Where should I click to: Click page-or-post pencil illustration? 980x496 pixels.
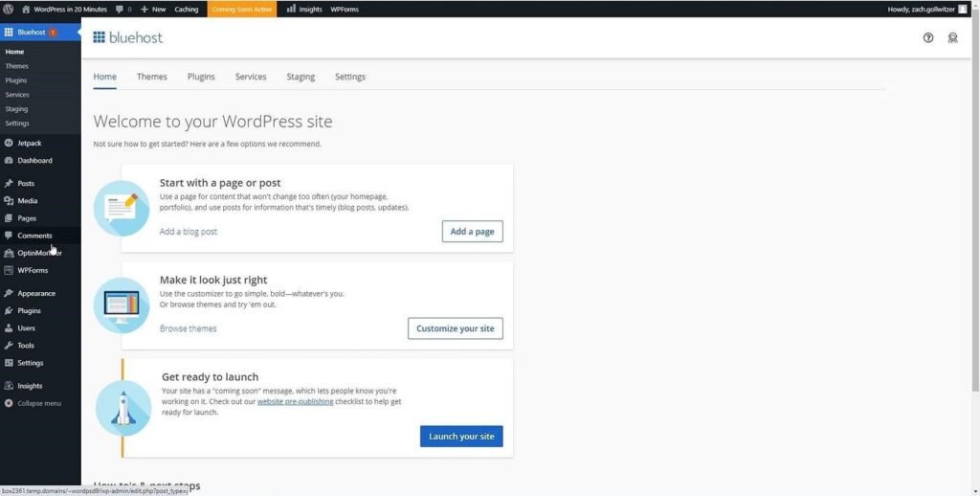click(x=122, y=209)
